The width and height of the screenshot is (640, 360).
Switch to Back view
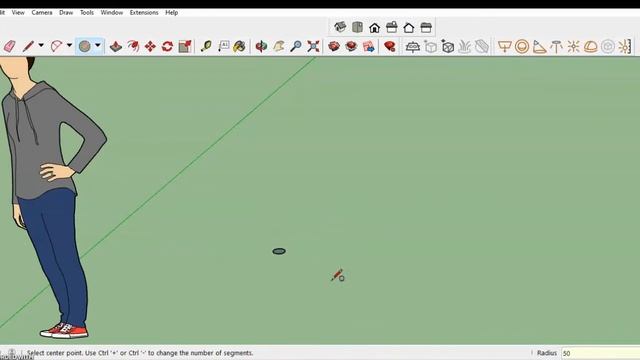(x=409, y=27)
